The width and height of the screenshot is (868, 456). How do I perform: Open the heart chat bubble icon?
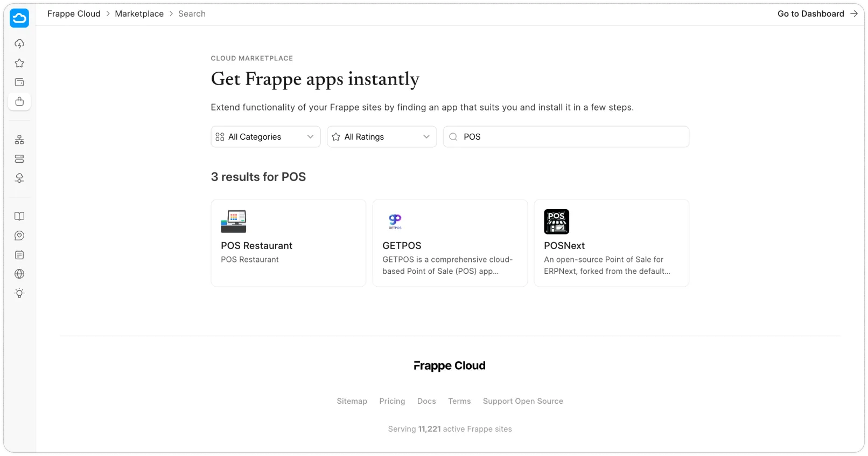tap(19, 236)
